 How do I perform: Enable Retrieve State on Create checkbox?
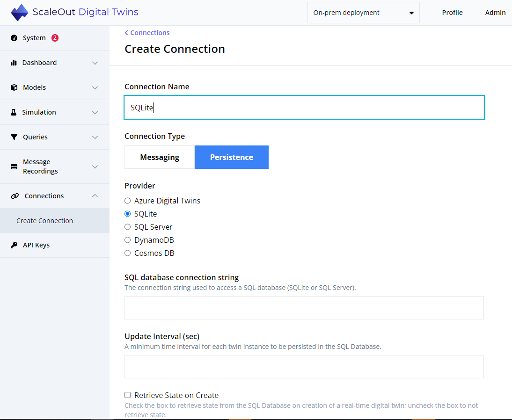point(128,395)
